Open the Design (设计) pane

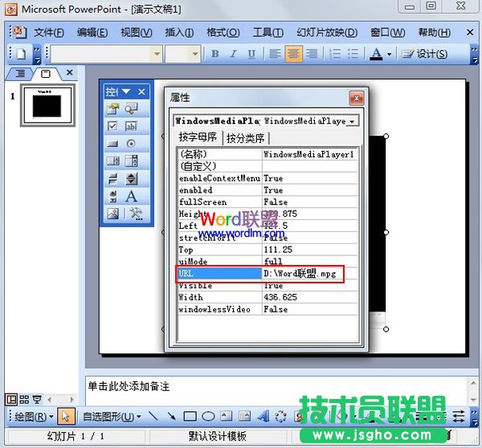(424, 54)
